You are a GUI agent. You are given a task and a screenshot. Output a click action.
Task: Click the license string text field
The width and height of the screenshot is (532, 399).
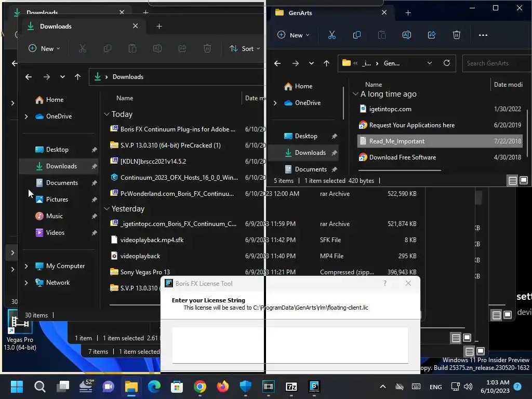tap(290, 345)
